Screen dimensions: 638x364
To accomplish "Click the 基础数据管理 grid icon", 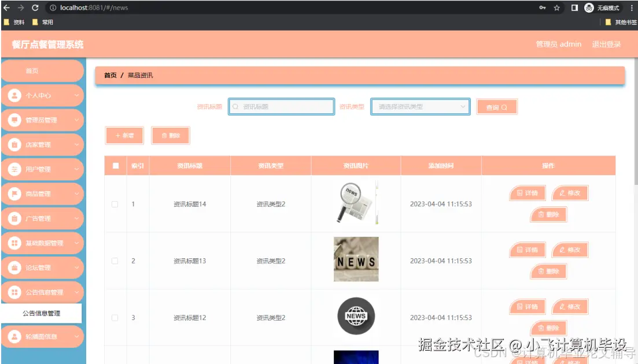I will tap(14, 243).
